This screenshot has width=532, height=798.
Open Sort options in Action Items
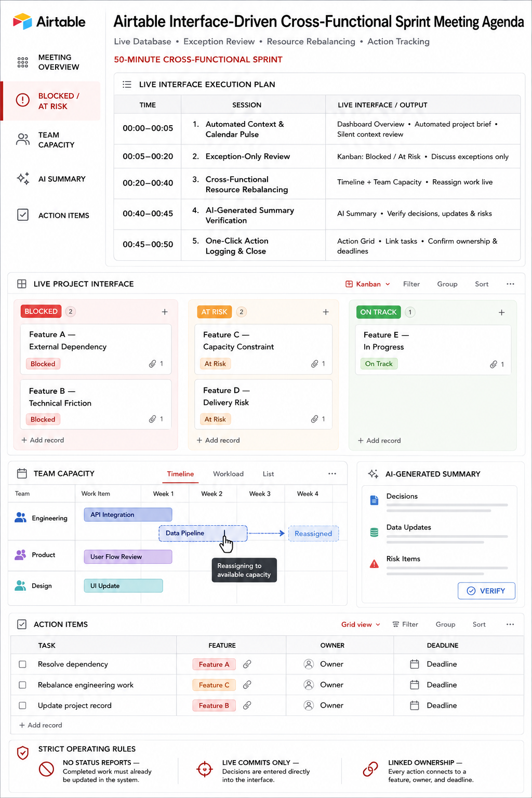(x=479, y=624)
